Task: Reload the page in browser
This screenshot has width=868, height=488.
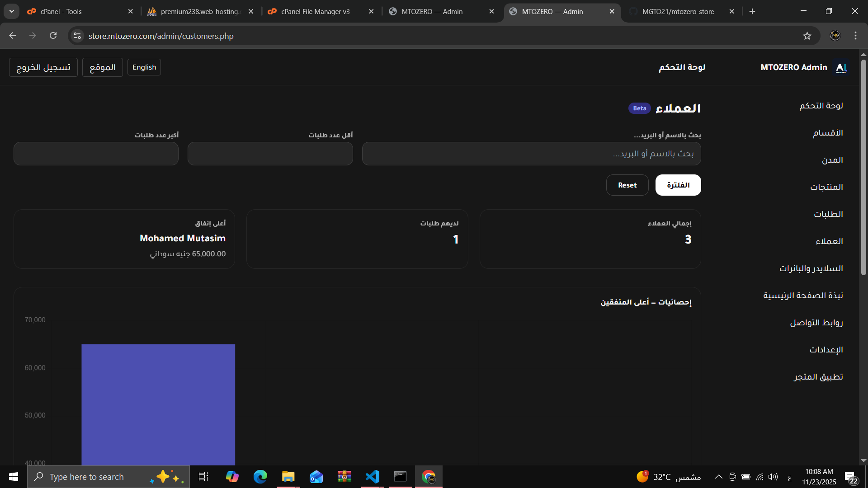Action: click(53, 36)
